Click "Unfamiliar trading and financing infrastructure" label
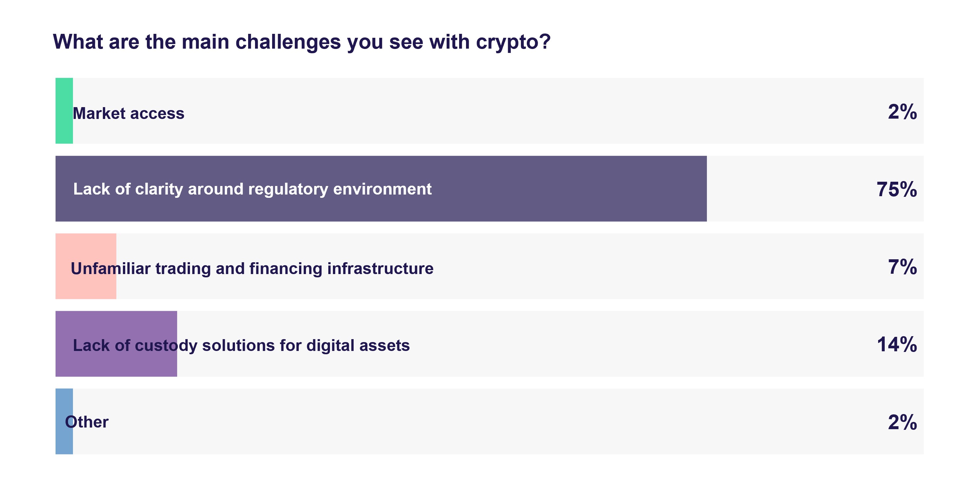The image size is (980, 487). point(252,268)
